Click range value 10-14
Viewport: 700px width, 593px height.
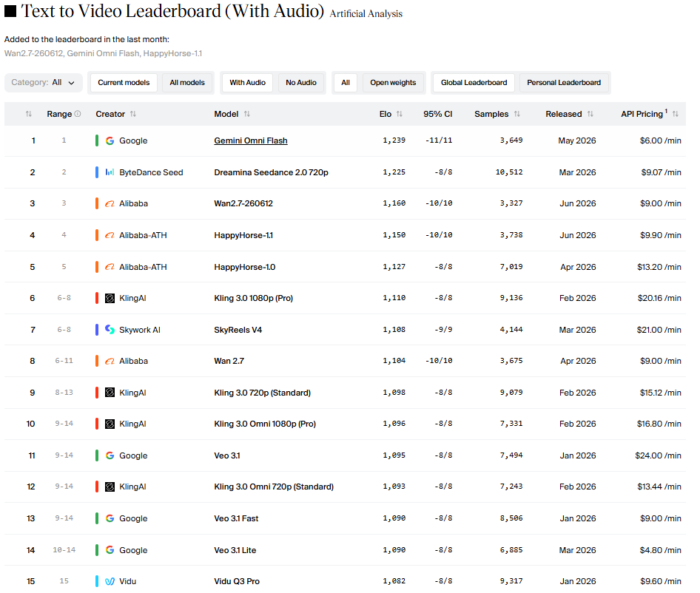coord(64,550)
